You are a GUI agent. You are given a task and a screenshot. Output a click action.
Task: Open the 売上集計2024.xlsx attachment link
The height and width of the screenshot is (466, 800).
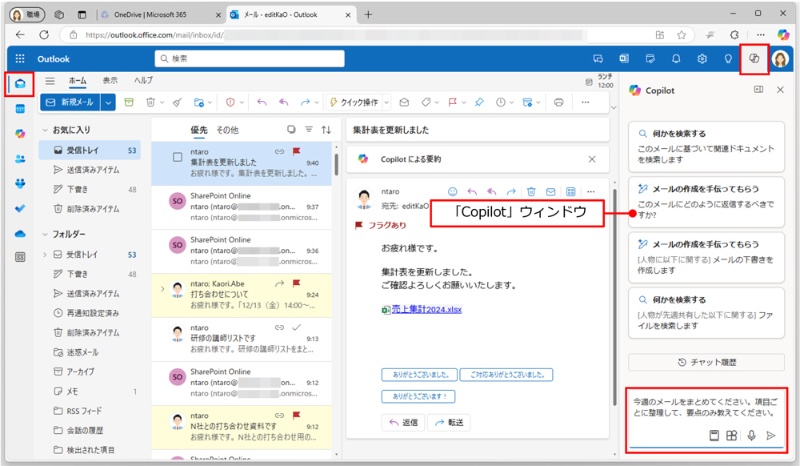427,309
